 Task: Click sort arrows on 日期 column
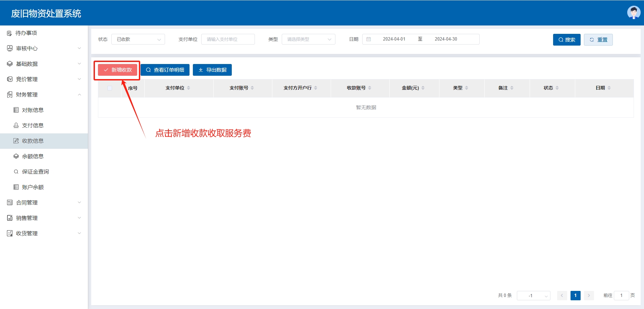click(x=609, y=88)
